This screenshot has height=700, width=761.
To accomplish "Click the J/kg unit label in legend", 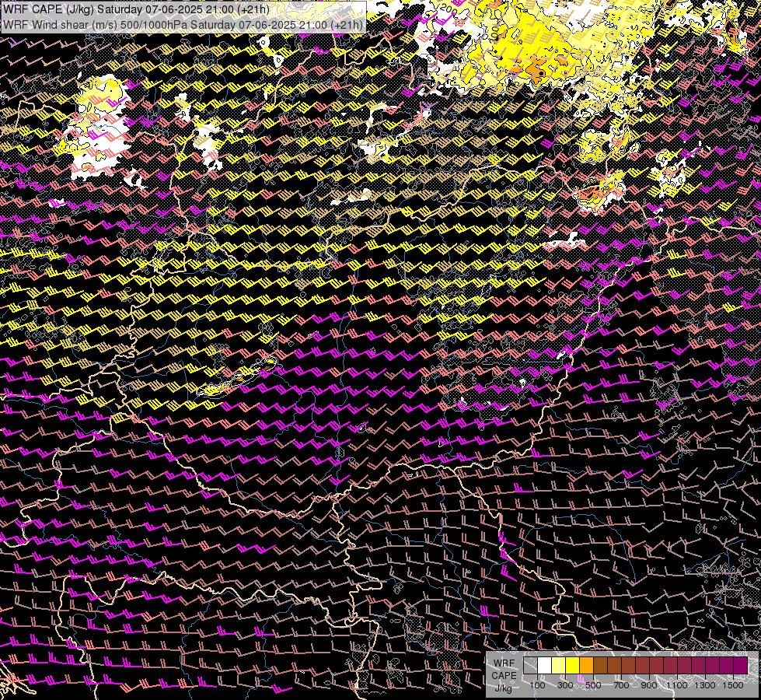I will click(504, 688).
